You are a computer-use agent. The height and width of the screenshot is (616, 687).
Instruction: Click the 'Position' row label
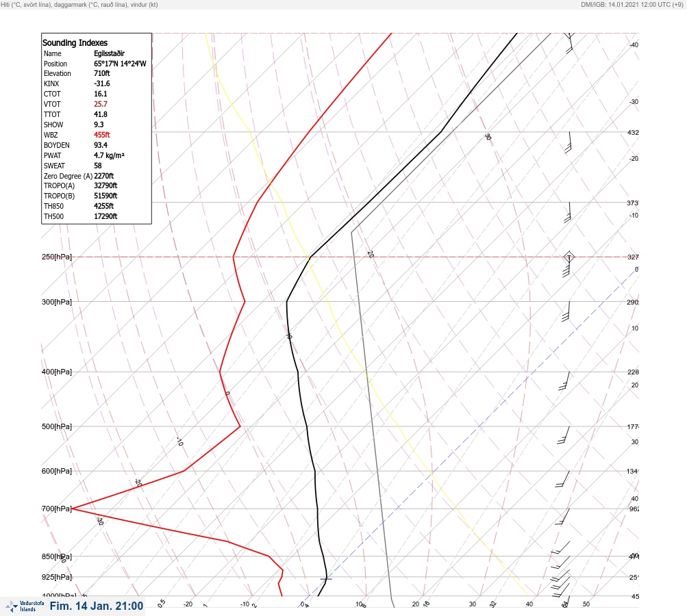[x=55, y=64]
